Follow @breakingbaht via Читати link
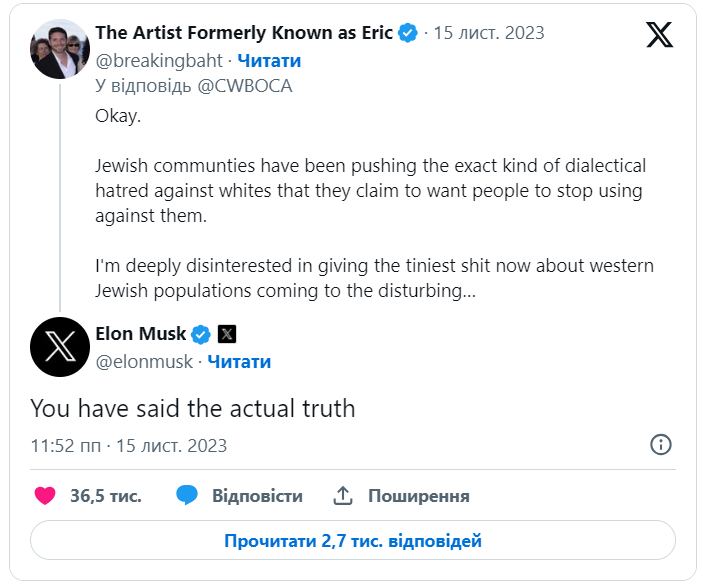 pos(268,60)
